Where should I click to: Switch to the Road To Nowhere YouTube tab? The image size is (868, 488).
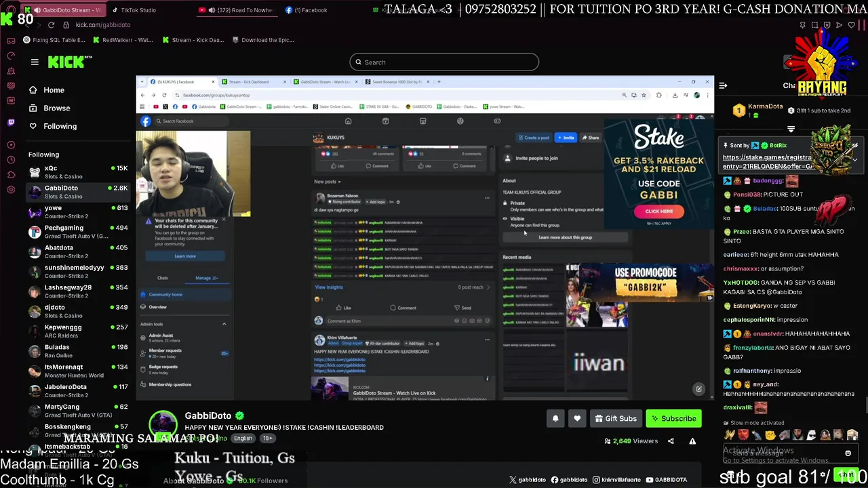pyautogui.click(x=236, y=10)
